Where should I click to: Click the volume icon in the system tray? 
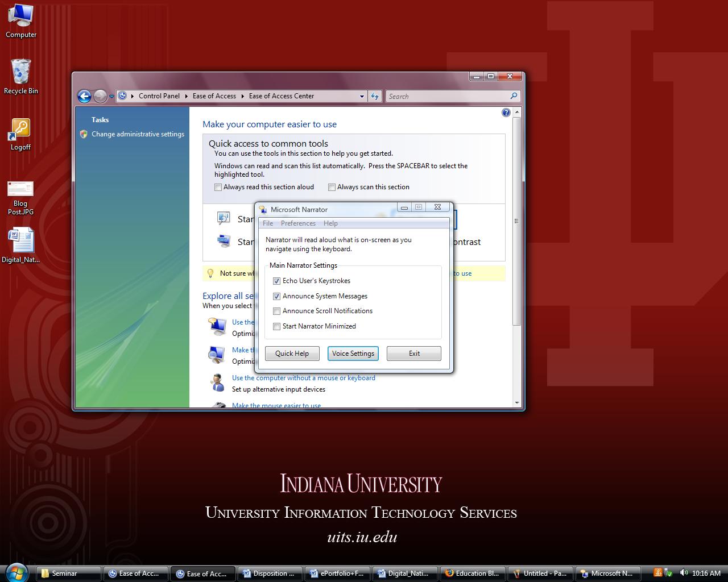[x=685, y=573]
